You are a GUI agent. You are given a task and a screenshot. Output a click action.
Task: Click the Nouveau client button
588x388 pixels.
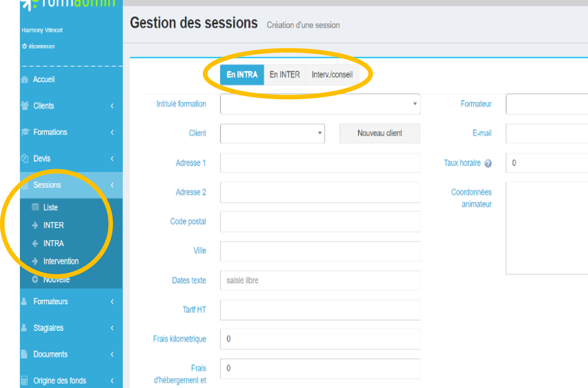380,133
